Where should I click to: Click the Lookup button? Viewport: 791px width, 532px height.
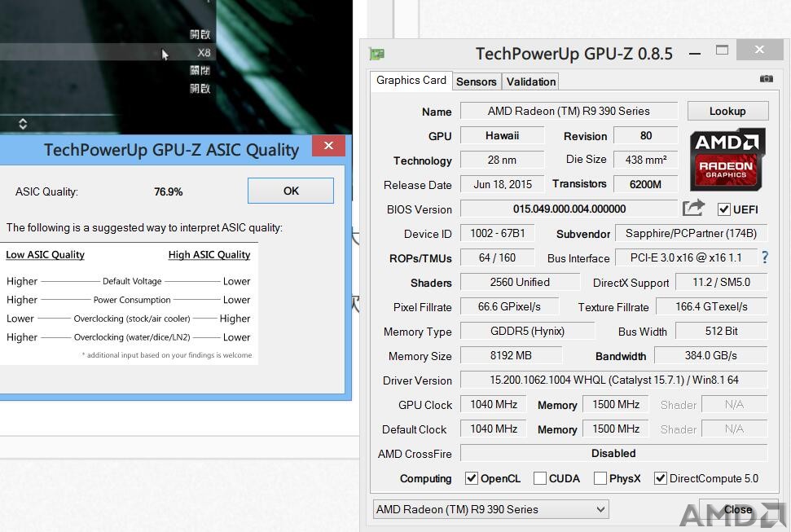pos(727,111)
